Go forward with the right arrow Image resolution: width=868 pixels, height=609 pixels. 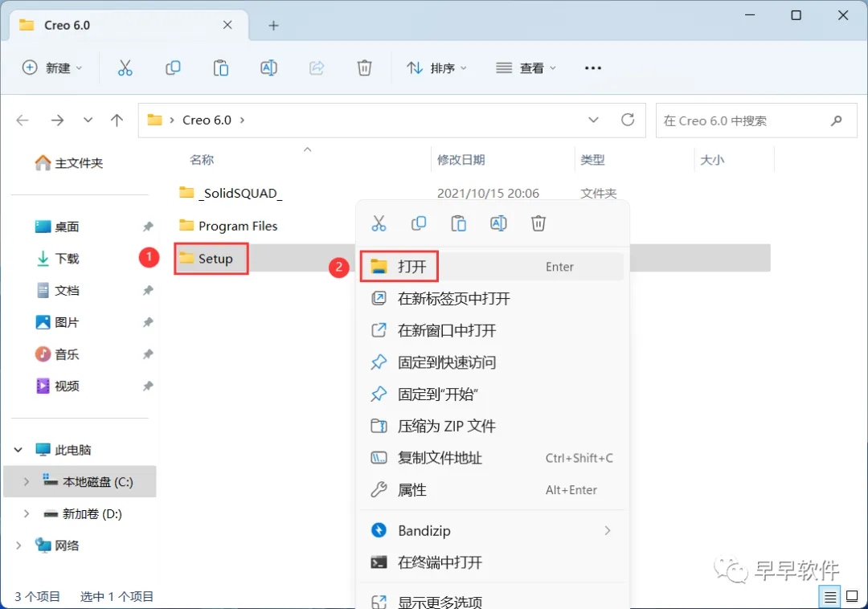[x=57, y=120]
